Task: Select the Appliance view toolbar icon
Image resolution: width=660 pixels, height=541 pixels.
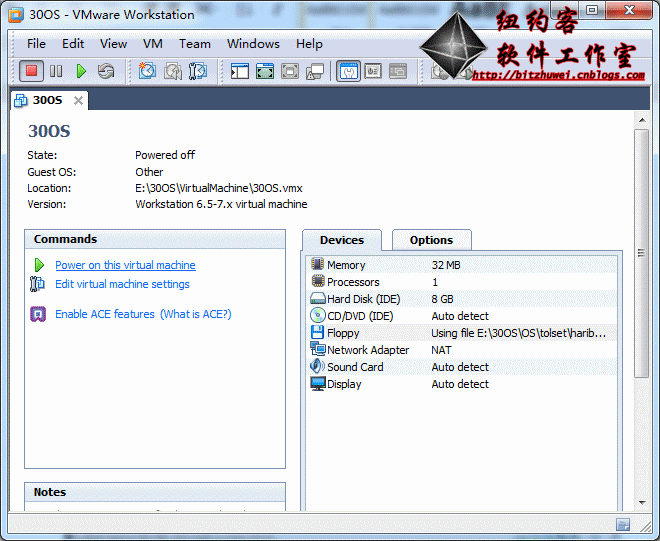Action: (373, 71)
